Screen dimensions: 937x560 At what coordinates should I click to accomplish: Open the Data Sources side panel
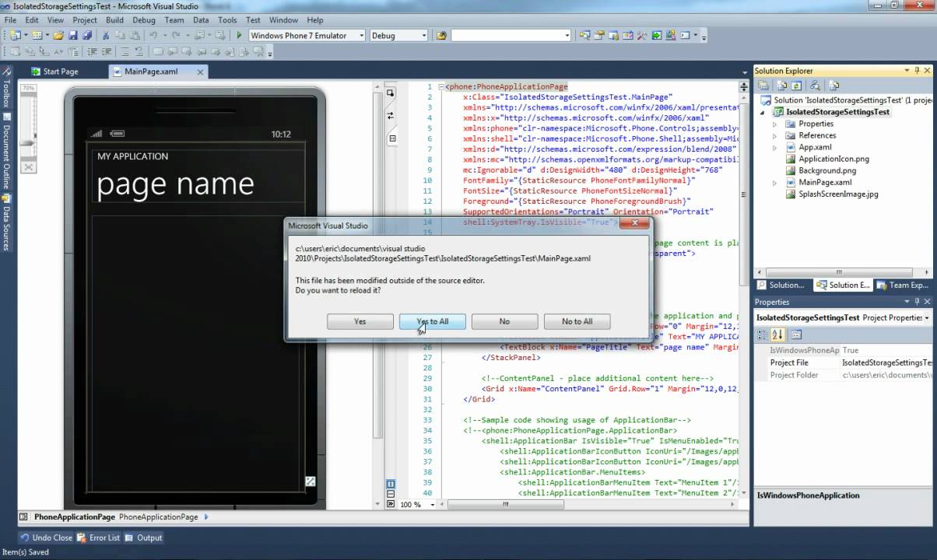pyautogui.click(x=6, y=222)
